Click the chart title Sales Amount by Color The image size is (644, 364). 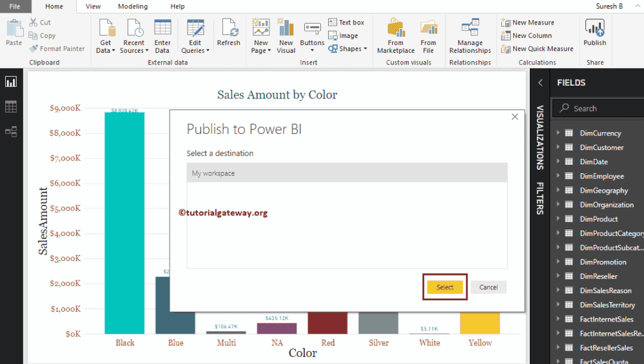[277, 95]
